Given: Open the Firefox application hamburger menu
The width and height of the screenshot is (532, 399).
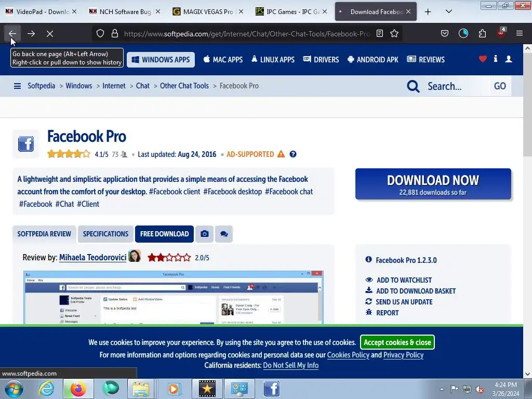Looking at the screenshot, I should 520,33.
